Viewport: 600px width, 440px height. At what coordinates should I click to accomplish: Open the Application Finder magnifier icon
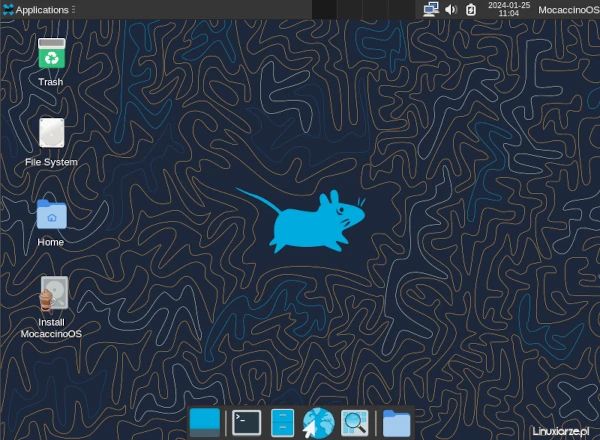click(355, 423)
